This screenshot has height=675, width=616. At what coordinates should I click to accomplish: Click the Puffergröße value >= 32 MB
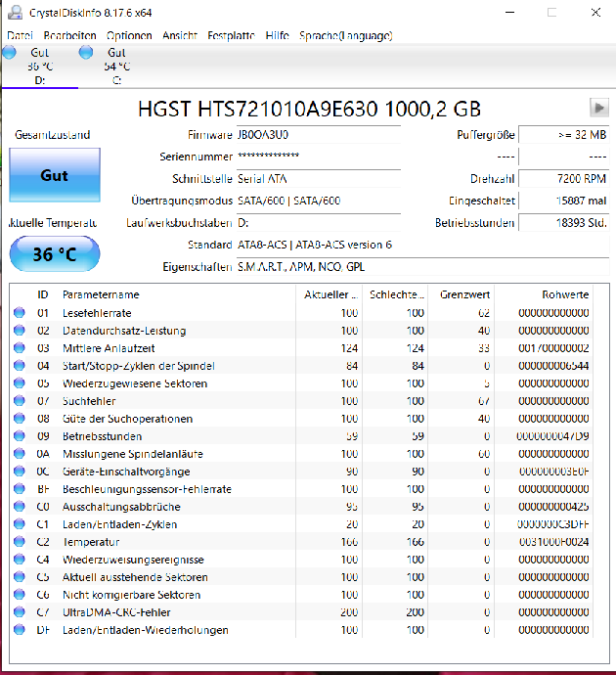[x=582, y=135]
